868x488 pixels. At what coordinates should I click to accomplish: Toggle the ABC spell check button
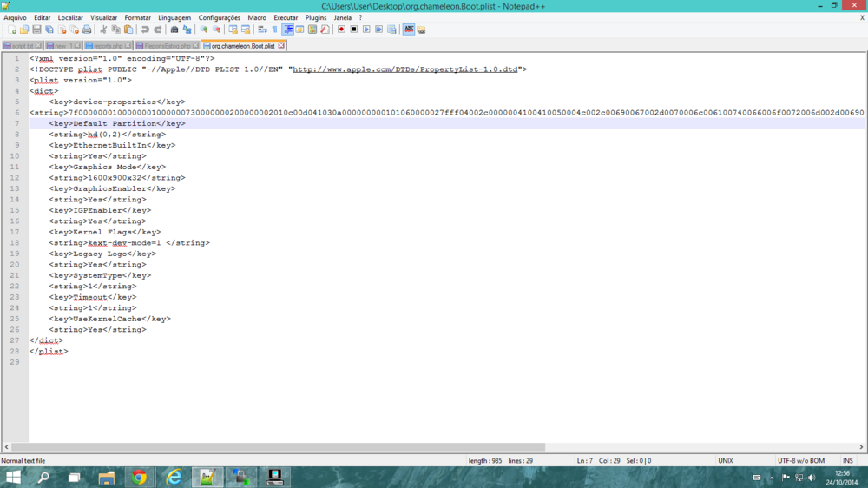(409, 30)
